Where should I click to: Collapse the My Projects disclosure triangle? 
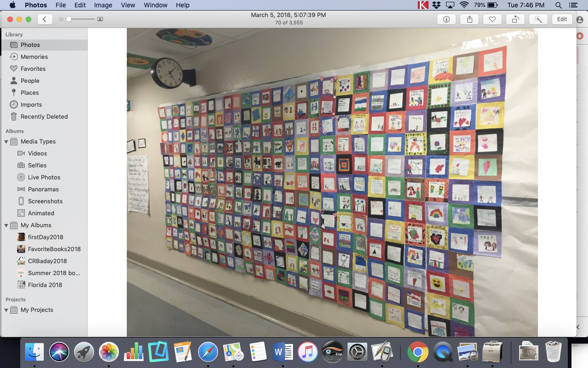point(6,310)
